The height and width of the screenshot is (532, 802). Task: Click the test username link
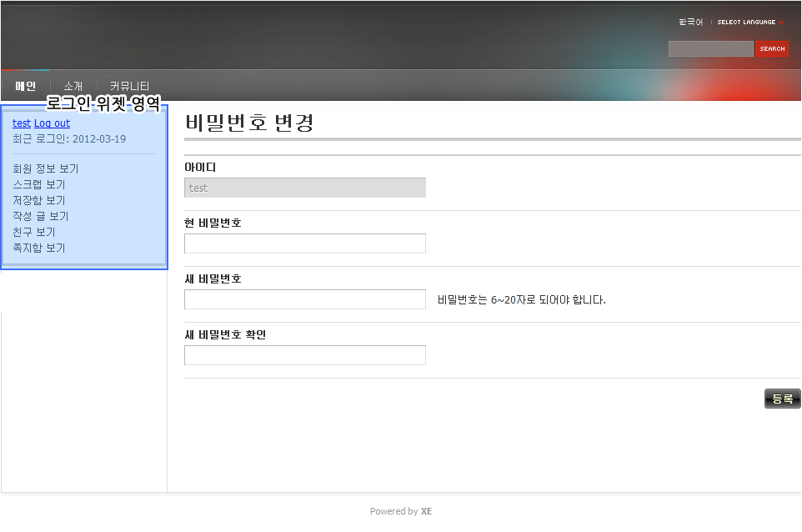coord(22,123)
